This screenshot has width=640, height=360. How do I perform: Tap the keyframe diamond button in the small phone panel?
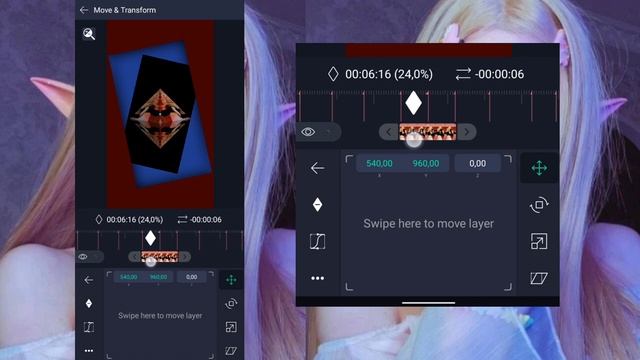pyautogui.click(x=89, y=304)
